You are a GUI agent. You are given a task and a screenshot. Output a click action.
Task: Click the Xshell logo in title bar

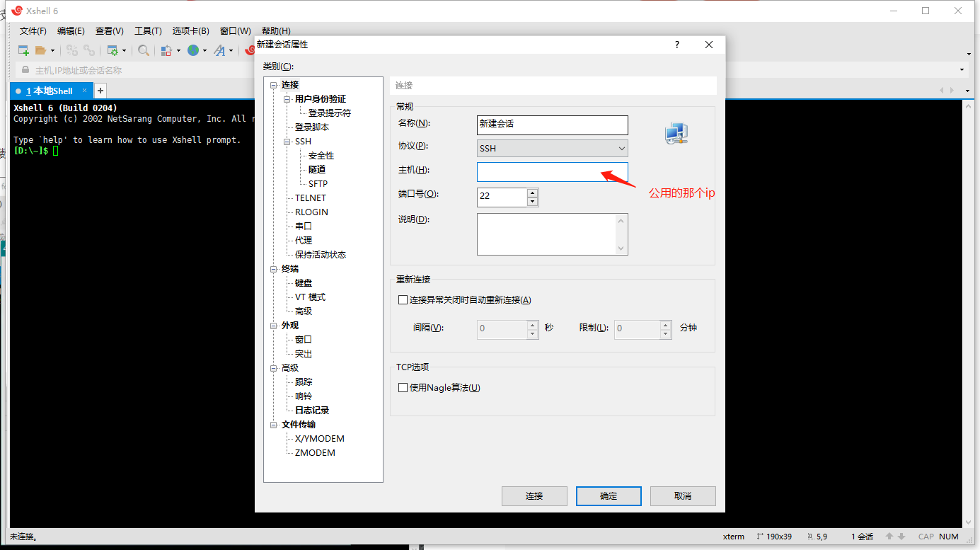pos(17,11)
